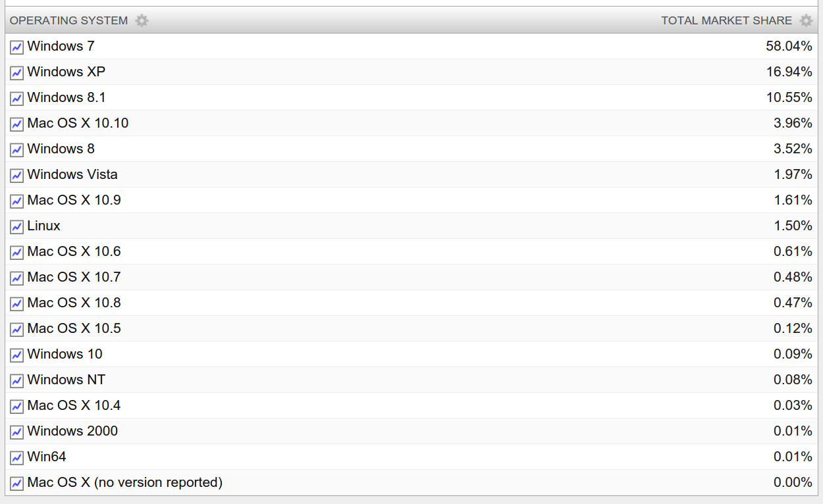Click the chart icon beside Linux
This screenshot has width=823, height=504.
pos(16,227)
